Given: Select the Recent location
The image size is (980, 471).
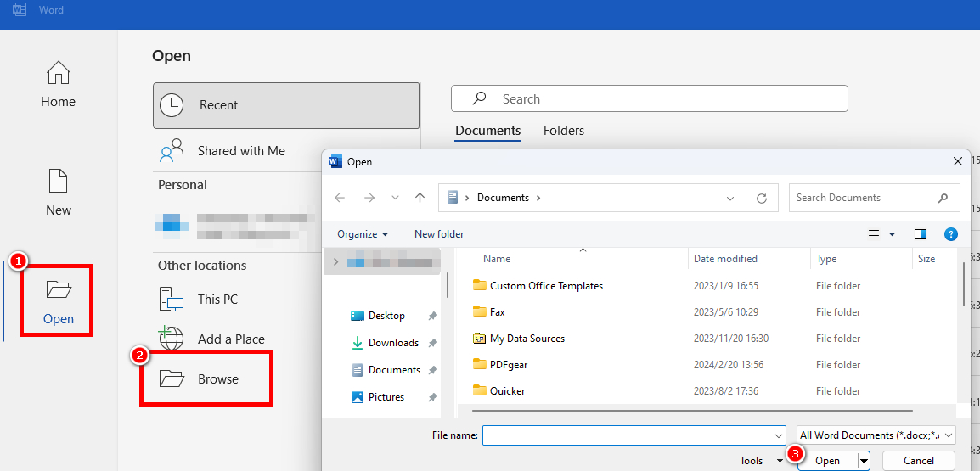Looking at the screenshot, I should tap(286, 105).
